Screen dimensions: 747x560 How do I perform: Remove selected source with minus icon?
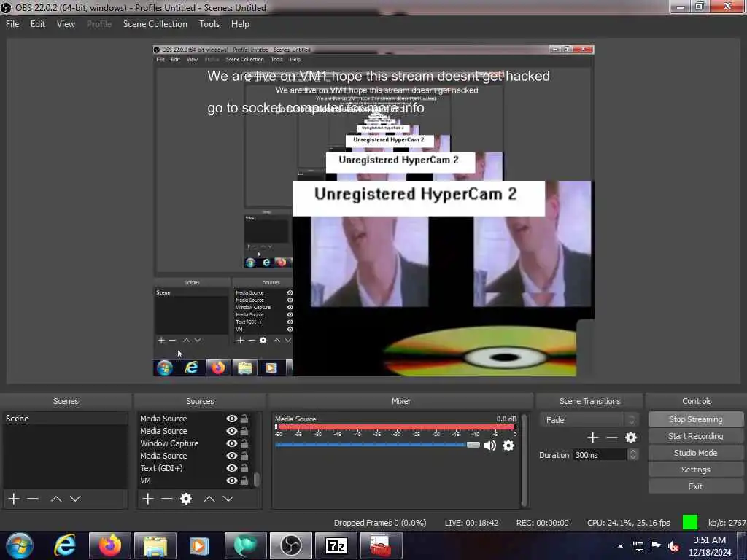click(x=166, y=499)
